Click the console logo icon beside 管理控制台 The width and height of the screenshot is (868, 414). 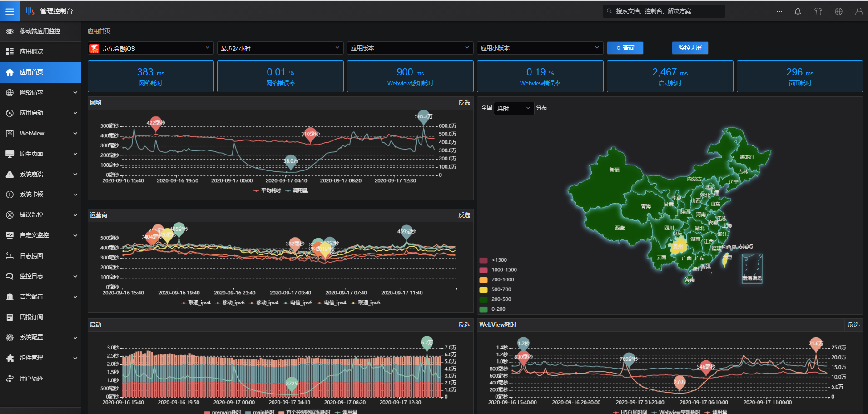pyautogui.click(x=30, y=11)
